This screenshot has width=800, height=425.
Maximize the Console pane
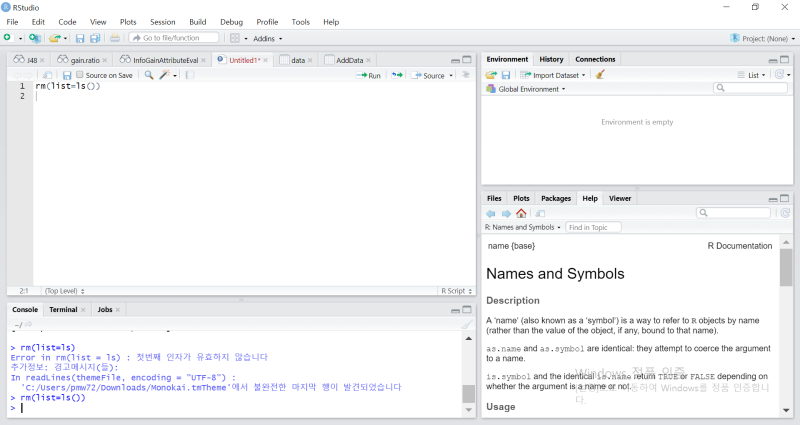(466, 310)
